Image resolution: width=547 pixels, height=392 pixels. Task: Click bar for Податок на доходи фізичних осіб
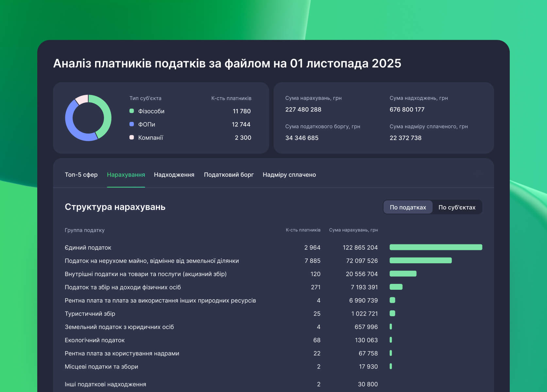tap(396, 287)
